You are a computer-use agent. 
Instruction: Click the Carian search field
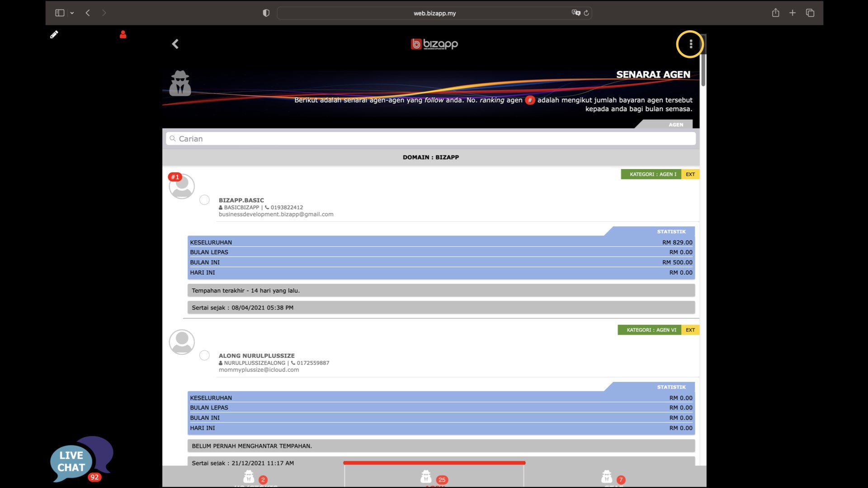(431, 139)
